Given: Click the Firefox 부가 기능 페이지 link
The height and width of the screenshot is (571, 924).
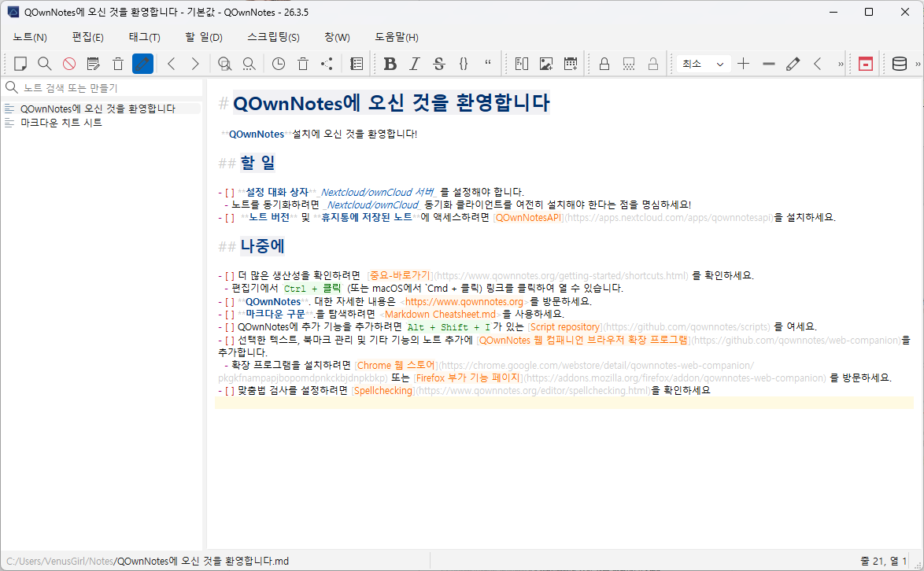Looking at the screenshot, I should tap(468, 378).
